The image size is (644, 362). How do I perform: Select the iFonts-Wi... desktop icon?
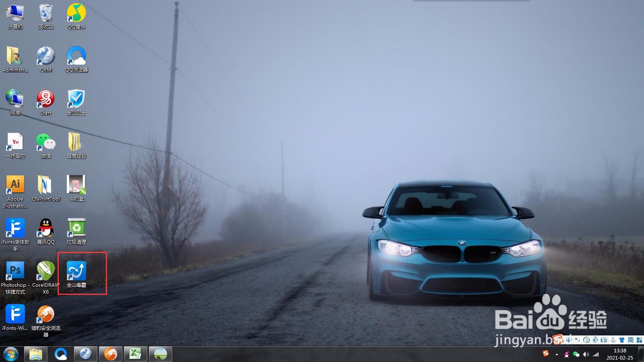pyautogui.click(x=15, y=318)
